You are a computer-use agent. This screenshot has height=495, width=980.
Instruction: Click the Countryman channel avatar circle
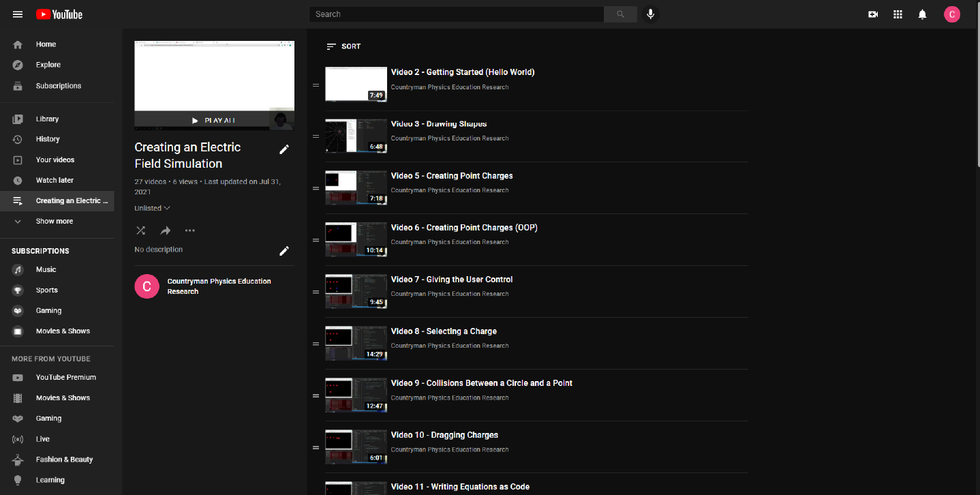[147, 286]
